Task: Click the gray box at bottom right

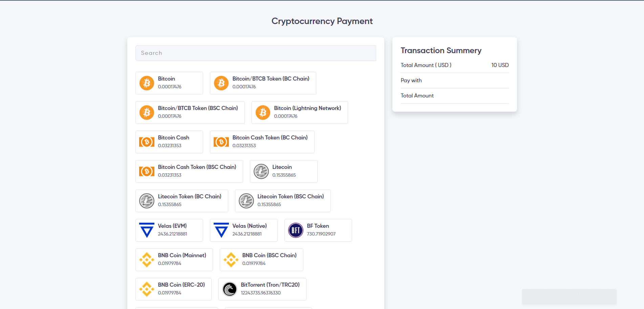Action: (569, 296)
